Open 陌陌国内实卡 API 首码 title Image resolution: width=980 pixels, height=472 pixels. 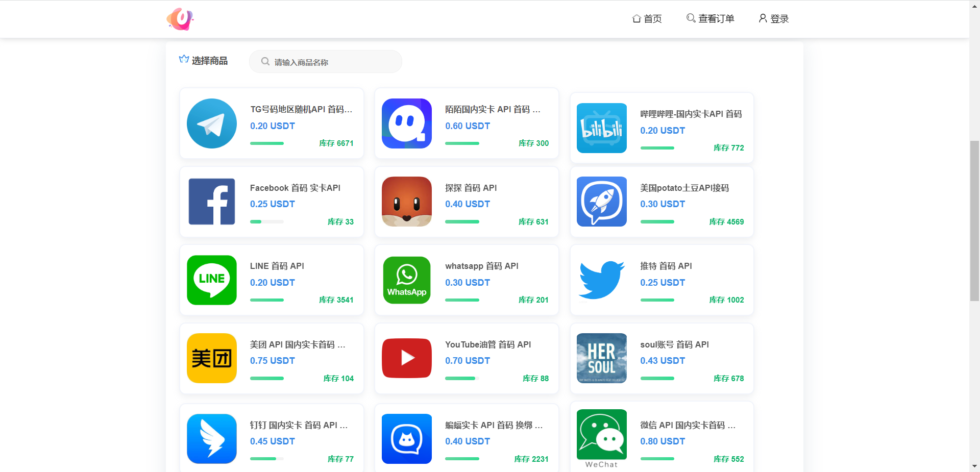coord(493,109)
